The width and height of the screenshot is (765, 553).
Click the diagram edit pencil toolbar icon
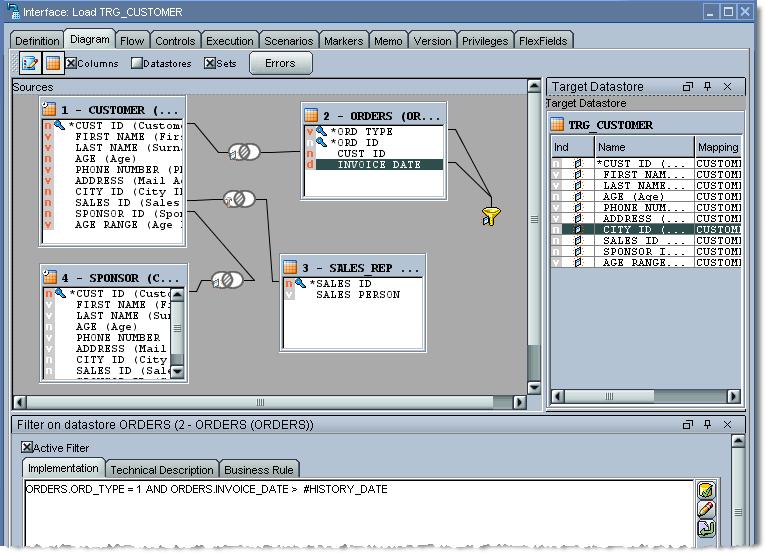[x=30, y=63]
